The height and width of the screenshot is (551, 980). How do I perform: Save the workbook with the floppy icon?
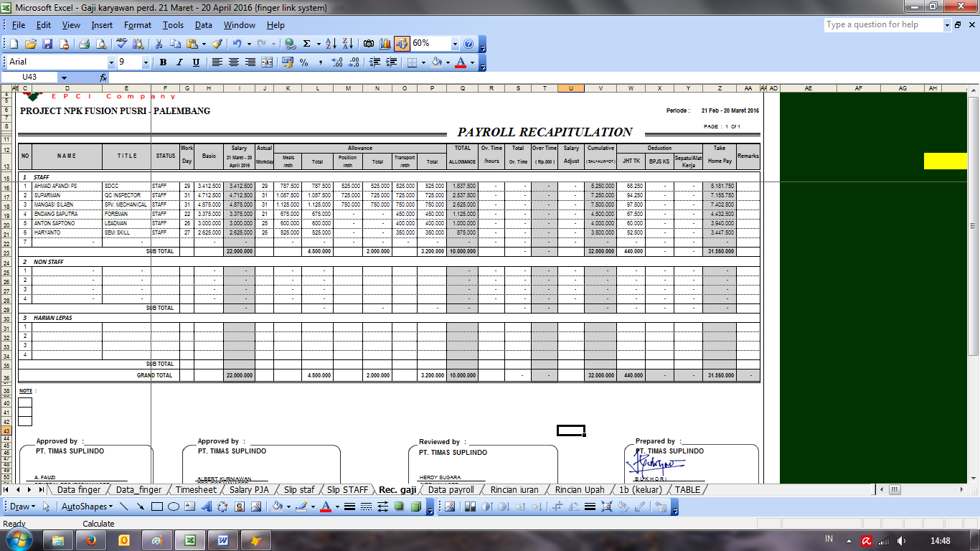(47, 44)
